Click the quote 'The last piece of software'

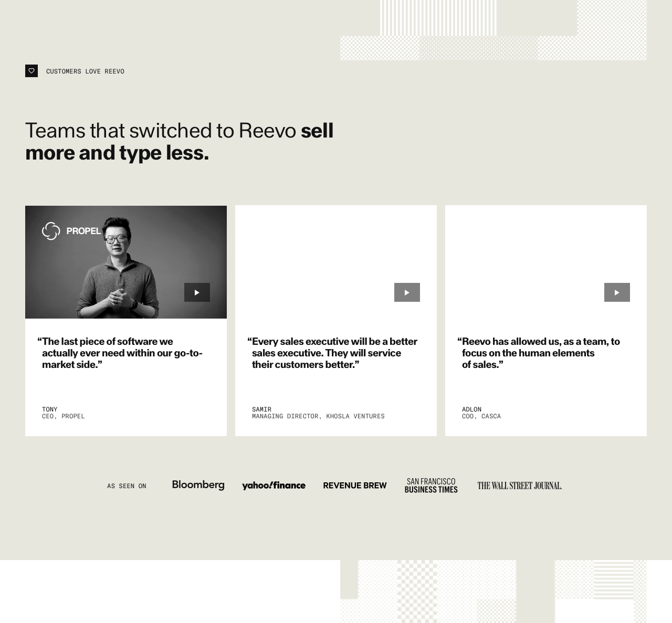(x=120, y=353)
